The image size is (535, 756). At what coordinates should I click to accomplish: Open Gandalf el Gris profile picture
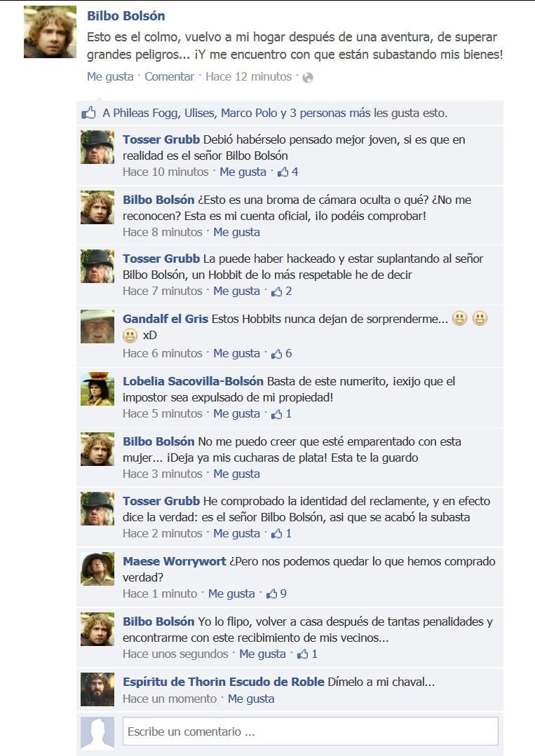point(97,327)
